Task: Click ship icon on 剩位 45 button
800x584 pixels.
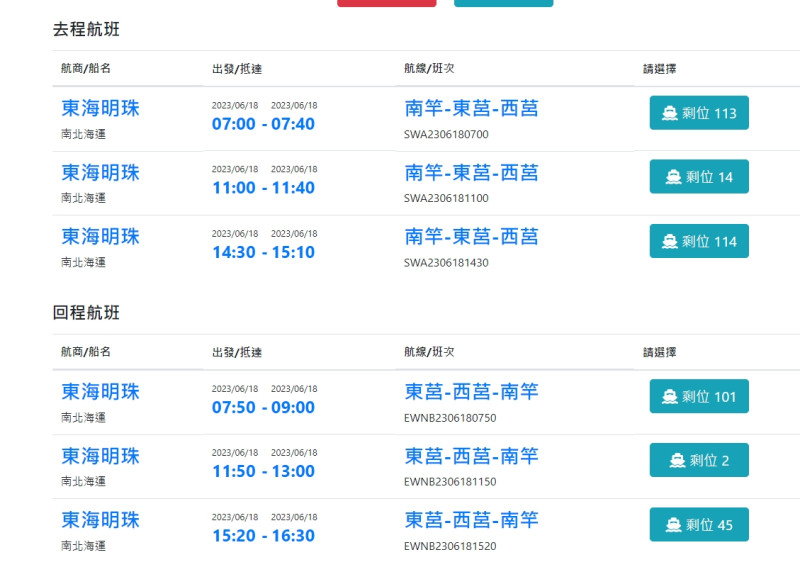Action: pyautogui.click(x=673, y=525)
